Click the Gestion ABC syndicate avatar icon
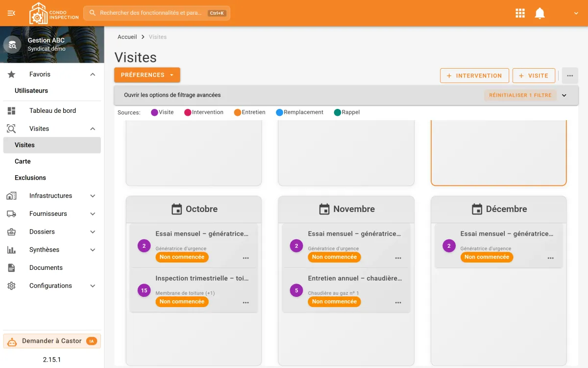The height and width of the screenshot is (368, 588). (12, 45)
